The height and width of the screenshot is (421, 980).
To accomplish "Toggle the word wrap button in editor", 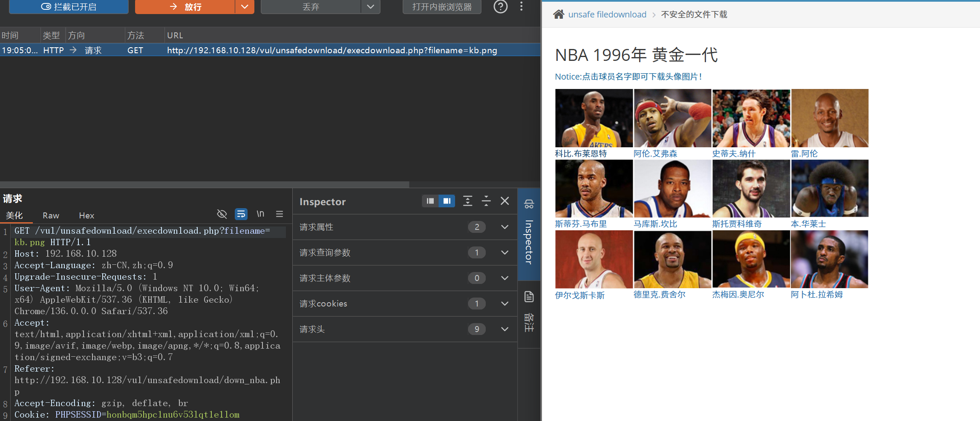I will (x=241, y=214).
